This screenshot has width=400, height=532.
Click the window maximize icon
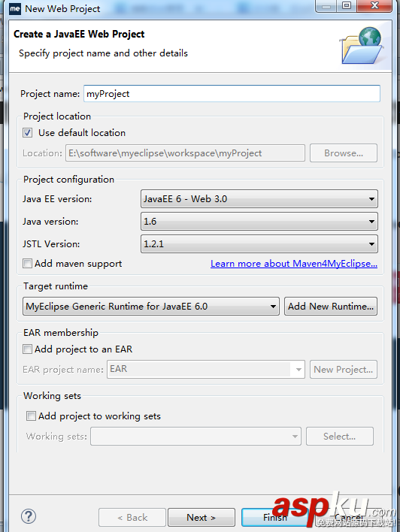347,6
